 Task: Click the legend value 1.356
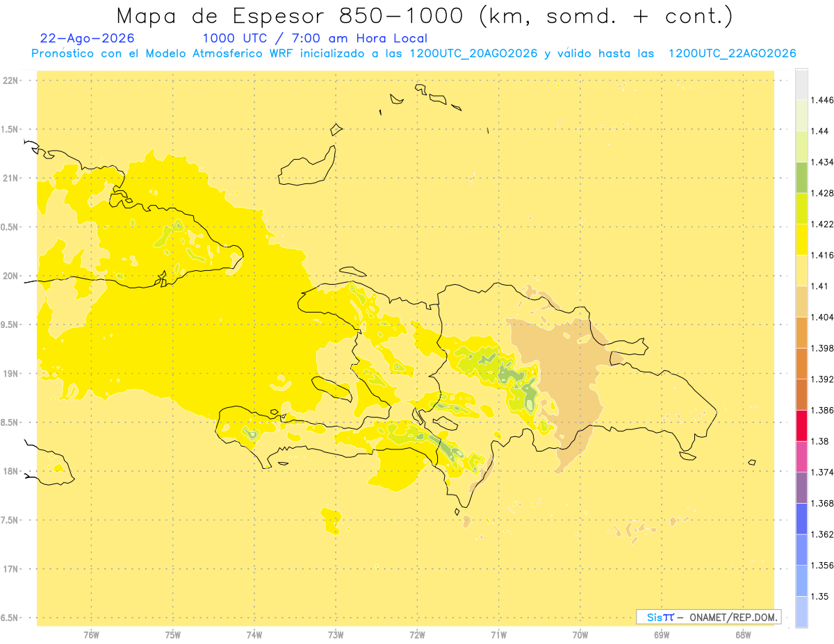pos(822,565)
